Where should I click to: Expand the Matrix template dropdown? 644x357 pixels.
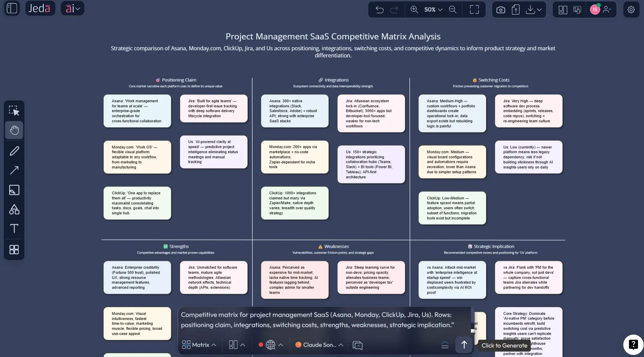(199, 345)
